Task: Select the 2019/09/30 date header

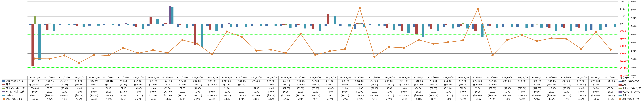Action: click(x=522, y=78)
